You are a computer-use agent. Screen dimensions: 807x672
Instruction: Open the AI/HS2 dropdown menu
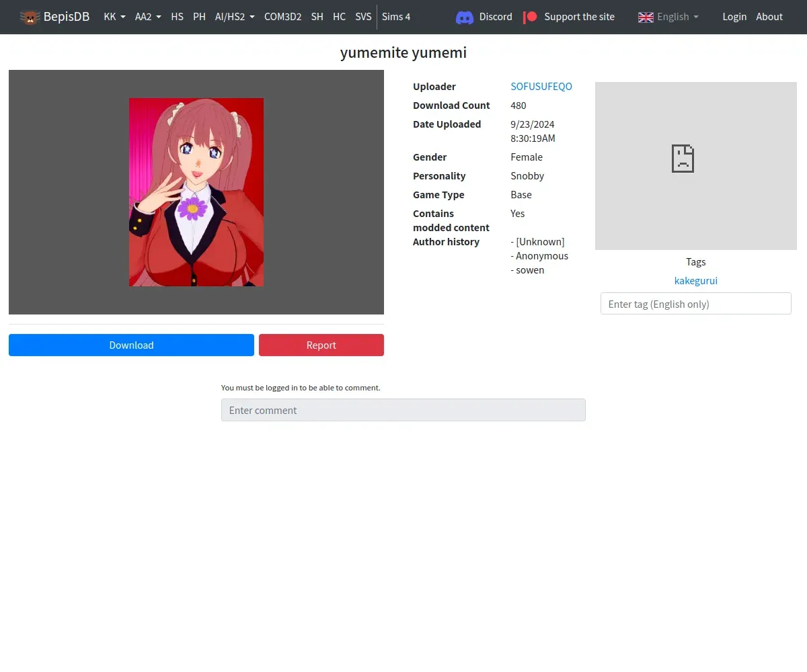pos(235,17)
